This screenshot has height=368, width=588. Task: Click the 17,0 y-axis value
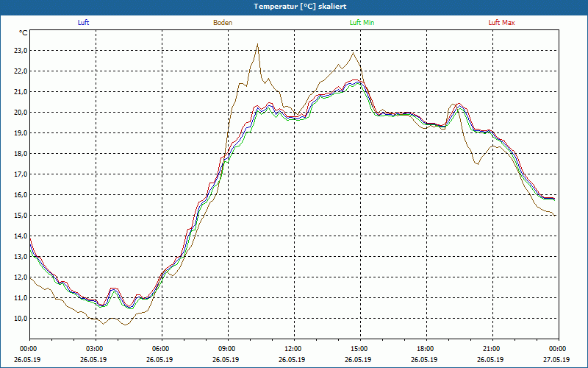[x=21, y=174]
